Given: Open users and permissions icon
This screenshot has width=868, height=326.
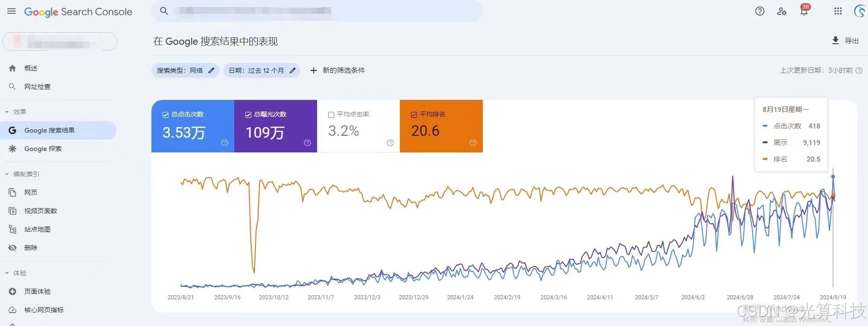Looking at the screenshot, I should pos(781,11).
